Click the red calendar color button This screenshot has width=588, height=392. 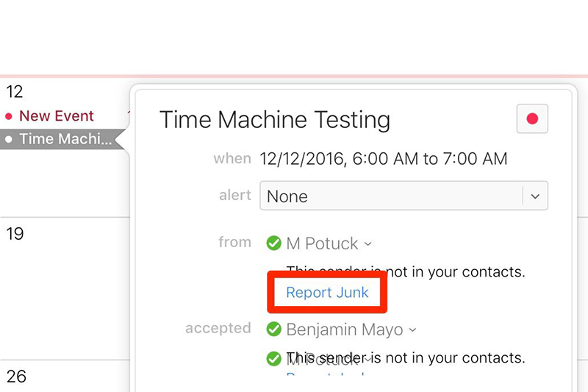click(532, 118)
